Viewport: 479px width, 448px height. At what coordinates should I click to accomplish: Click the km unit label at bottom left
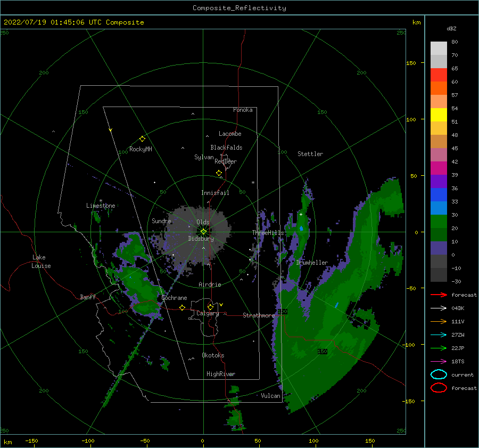click(x=8, y=442)
